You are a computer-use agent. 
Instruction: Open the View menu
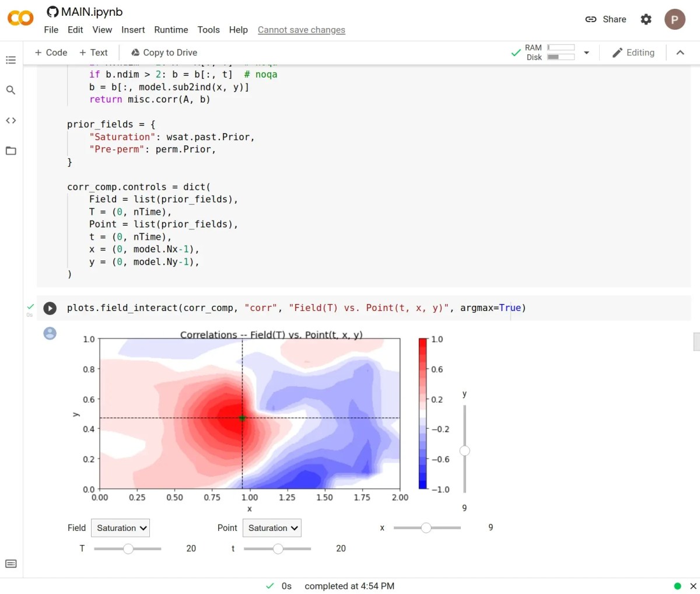point(102,30)
